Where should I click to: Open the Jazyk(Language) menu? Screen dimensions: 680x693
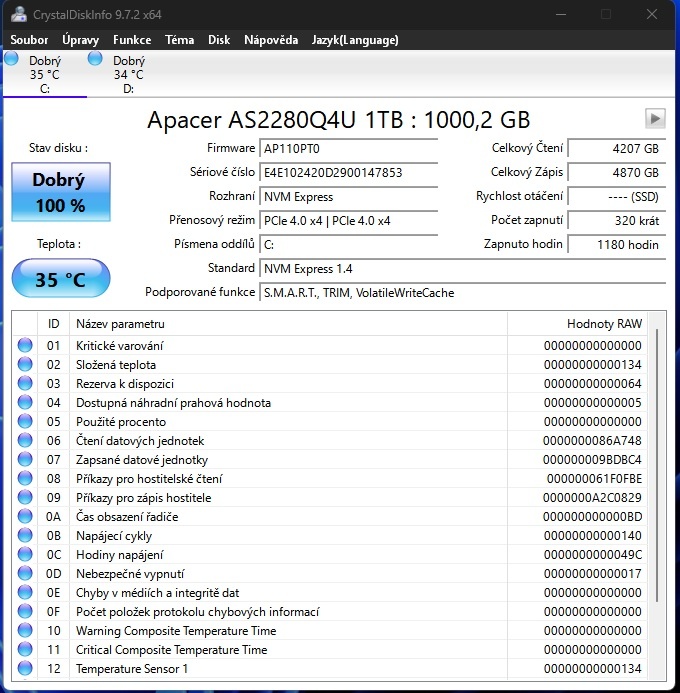pyautogui.click(x=355, y=40)
